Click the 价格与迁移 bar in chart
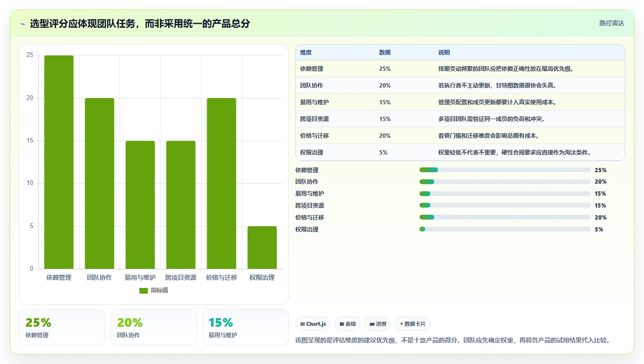This screenshot has height=364, width=644. [222, 184]
